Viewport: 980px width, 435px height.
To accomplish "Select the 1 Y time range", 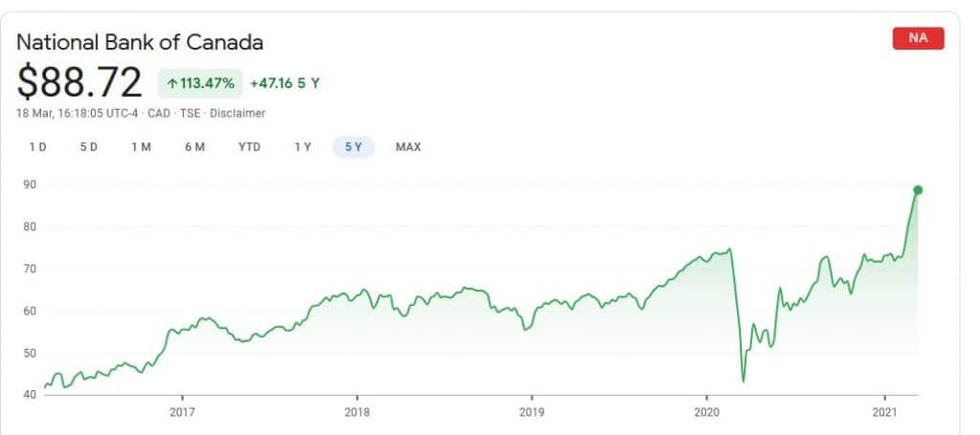I will coord(302,147).
